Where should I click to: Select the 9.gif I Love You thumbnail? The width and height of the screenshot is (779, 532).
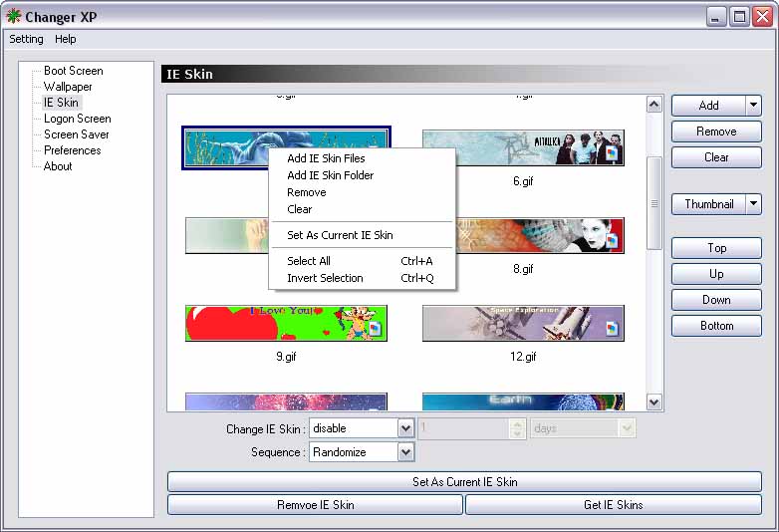[286, 324]
